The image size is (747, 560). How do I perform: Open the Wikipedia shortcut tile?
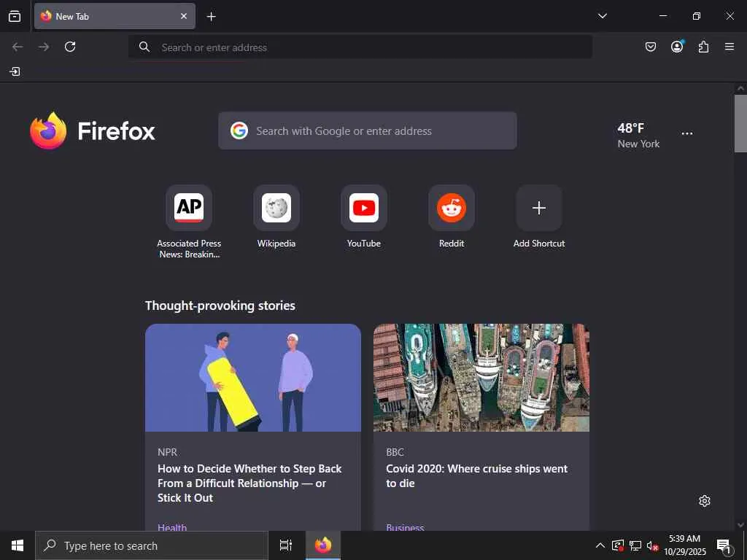[x=276, y=217]
